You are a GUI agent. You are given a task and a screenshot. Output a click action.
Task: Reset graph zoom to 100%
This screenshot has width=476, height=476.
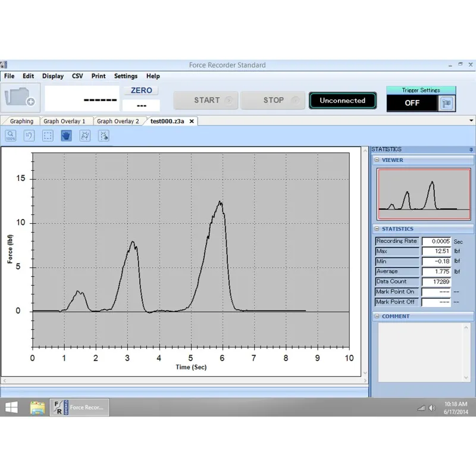(11, 136)
